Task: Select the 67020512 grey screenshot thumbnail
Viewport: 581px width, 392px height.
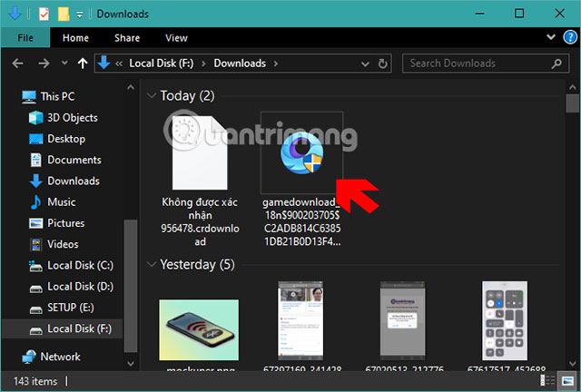Action: coord(403,320)
